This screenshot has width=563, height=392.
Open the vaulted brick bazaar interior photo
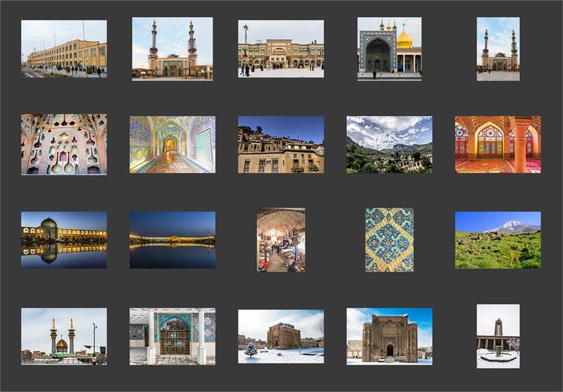[281, 240]
